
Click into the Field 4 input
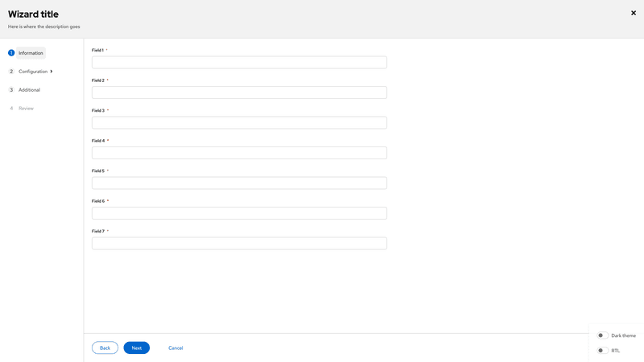tap(239, 153)
